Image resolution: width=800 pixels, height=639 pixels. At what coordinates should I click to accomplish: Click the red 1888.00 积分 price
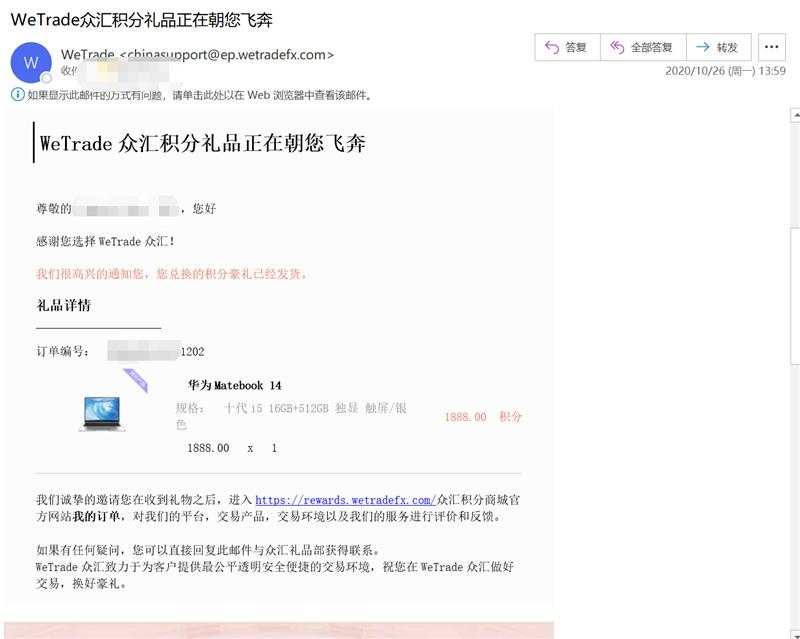point(483,416)
